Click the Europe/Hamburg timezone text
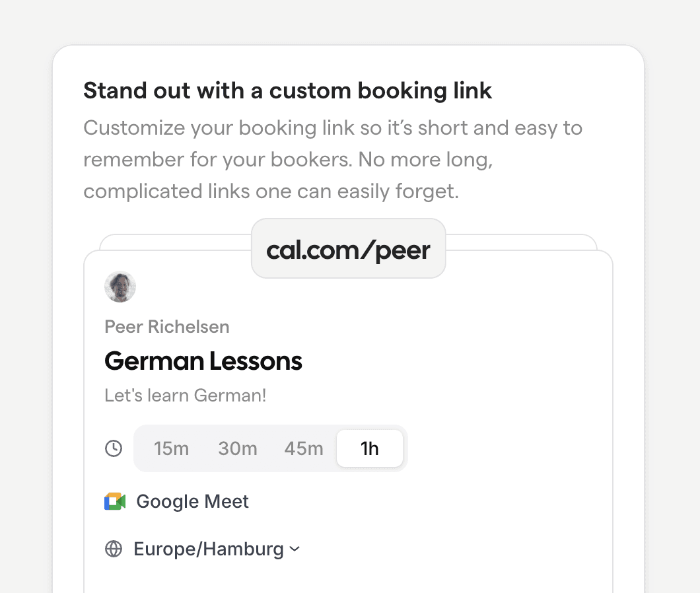 209,549
